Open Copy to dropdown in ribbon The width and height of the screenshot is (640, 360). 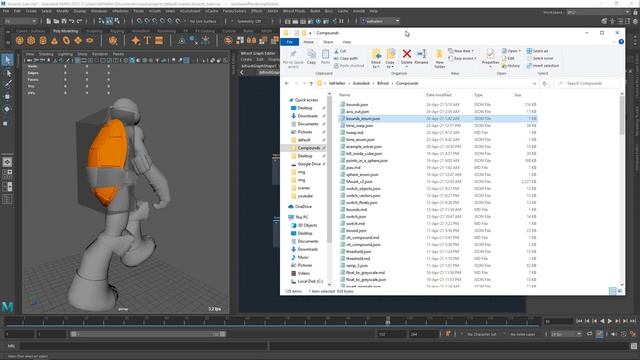coord(390,59)
